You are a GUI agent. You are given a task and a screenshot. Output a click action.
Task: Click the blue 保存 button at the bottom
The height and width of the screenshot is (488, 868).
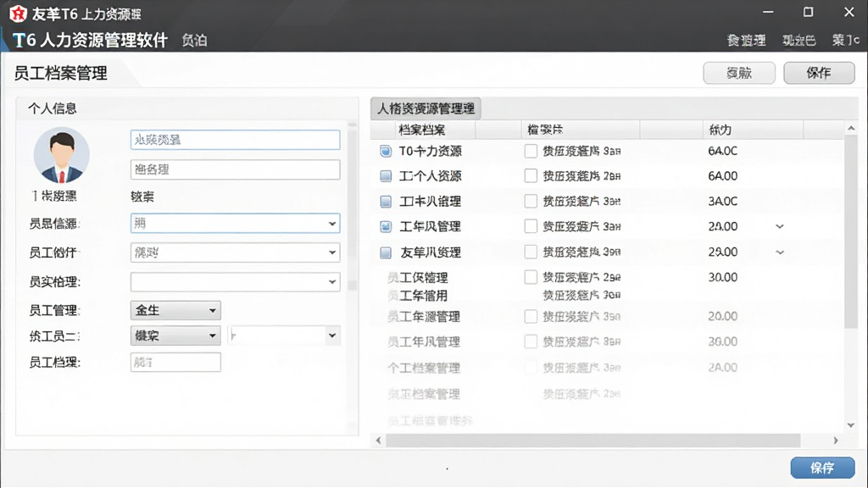click(822, 468)
